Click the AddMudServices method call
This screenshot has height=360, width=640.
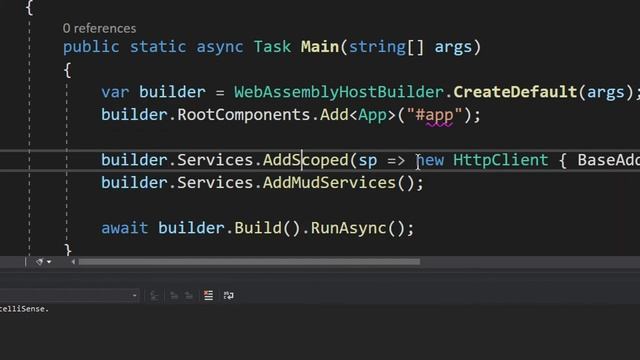pyautogui.click(x=329, y=182)
